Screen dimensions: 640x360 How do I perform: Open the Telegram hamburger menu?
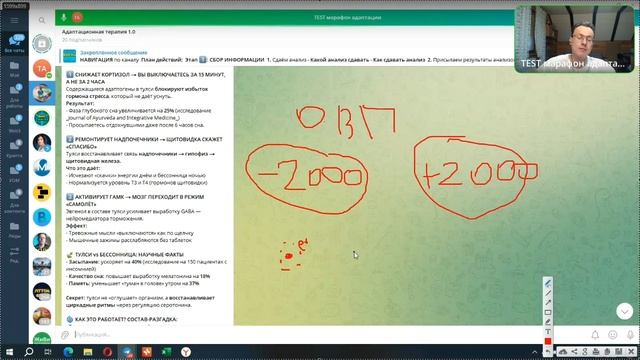pyautogui.click(x=14, y=20)
